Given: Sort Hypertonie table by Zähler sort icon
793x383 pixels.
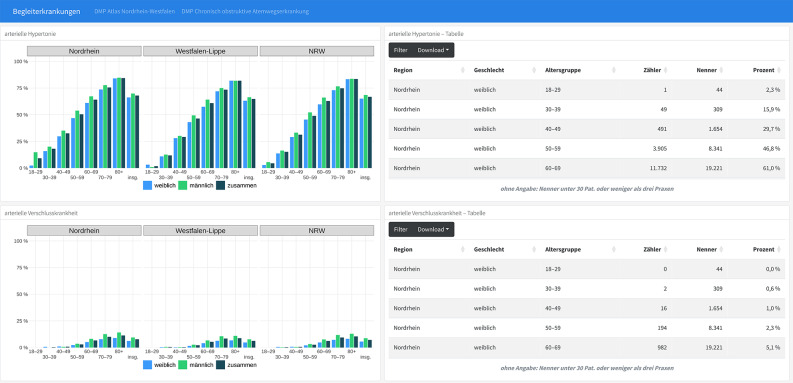Looking at the screenshot, I should [x=666, y=70].
